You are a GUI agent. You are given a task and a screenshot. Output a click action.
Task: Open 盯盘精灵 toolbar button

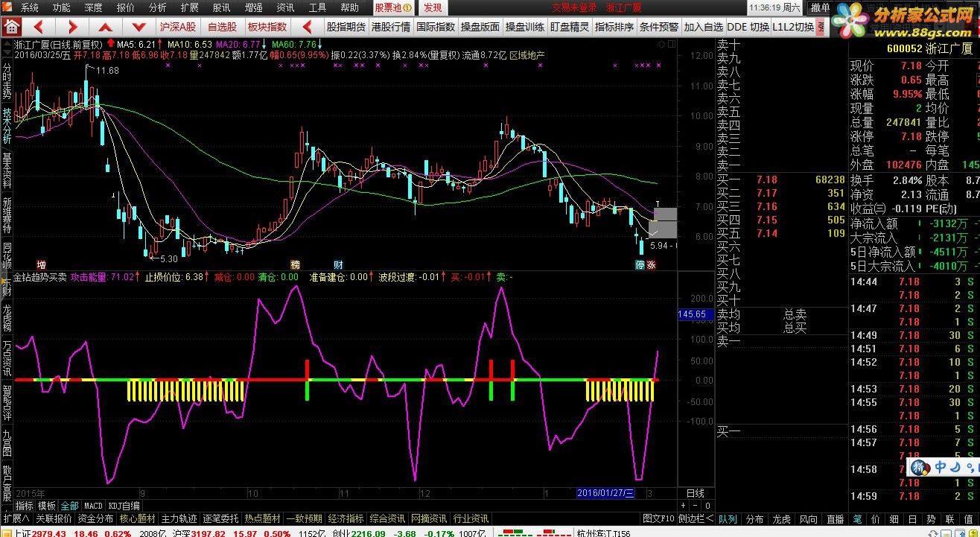(x=570, y=27)
